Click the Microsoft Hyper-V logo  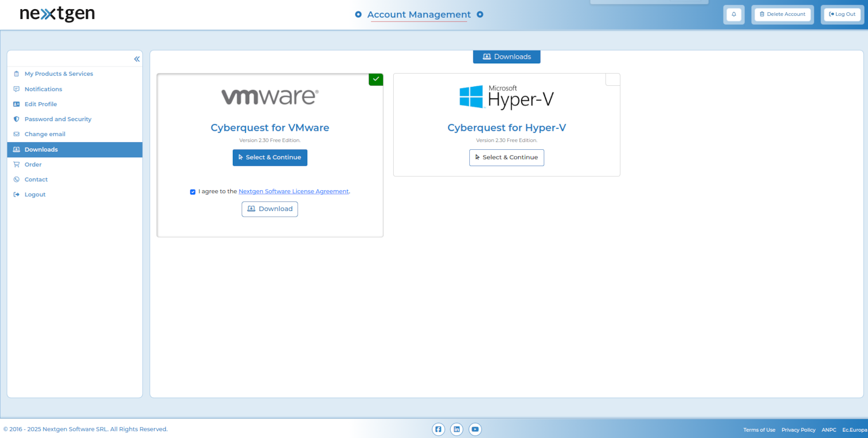pyautogui.click(x=507, y=97)
